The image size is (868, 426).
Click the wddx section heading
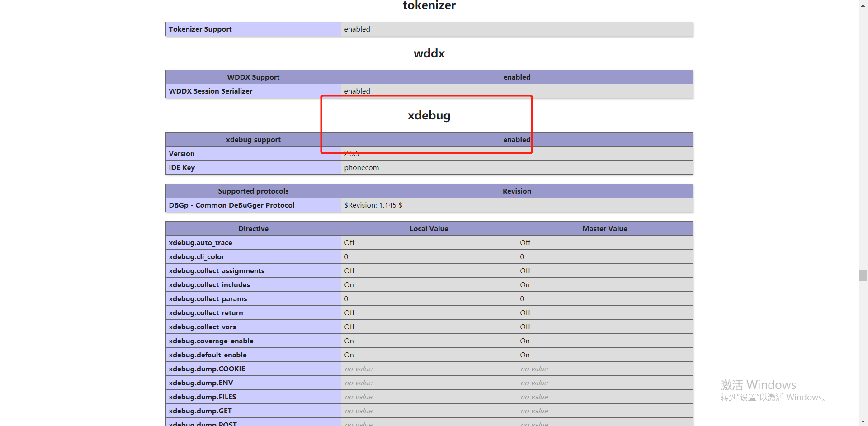coord(429,53)
